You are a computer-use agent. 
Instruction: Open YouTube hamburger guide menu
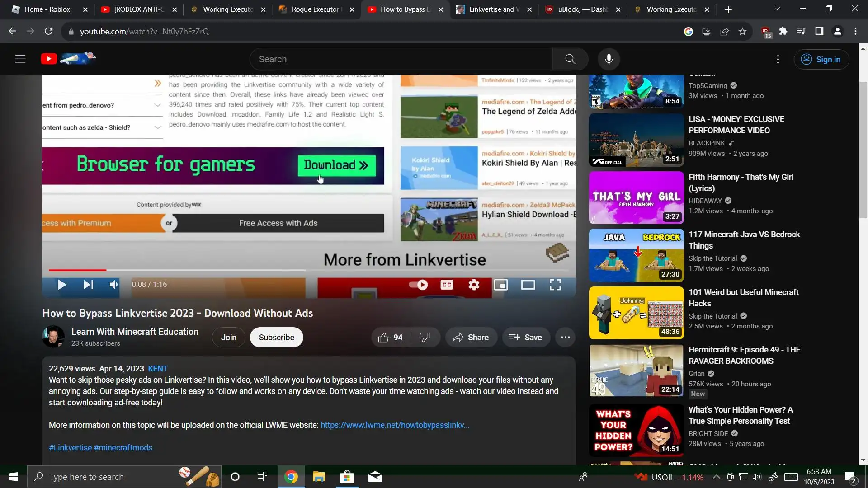pos(20,59)
